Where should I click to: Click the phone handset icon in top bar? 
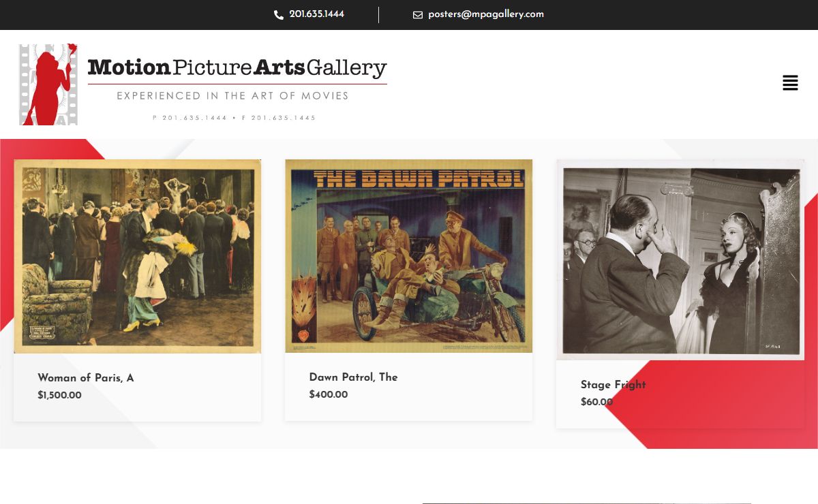279,15
